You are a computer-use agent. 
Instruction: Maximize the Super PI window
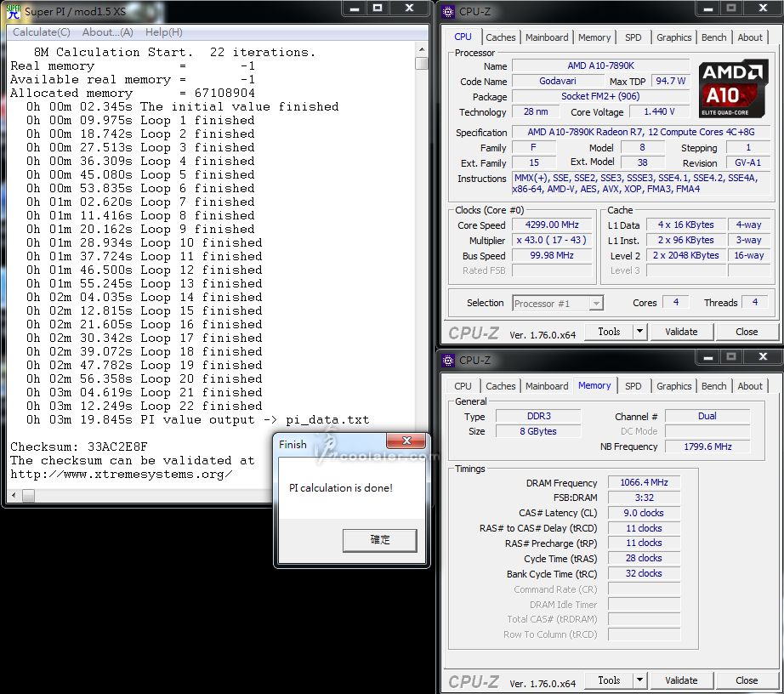[377, 8]
